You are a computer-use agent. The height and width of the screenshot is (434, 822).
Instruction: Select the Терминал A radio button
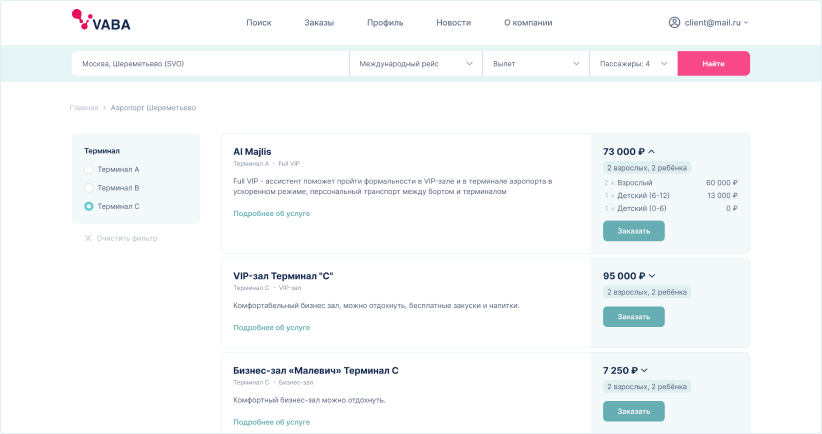click(89, 169)
